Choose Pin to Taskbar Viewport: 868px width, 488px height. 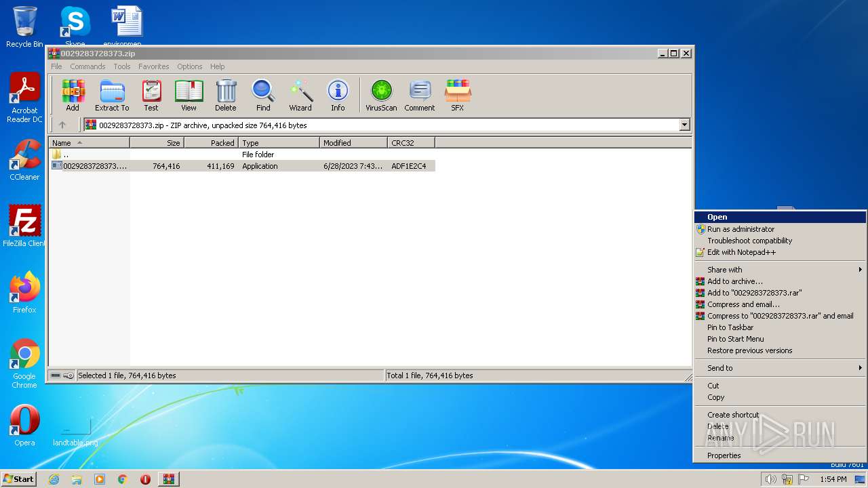point(780,327)
